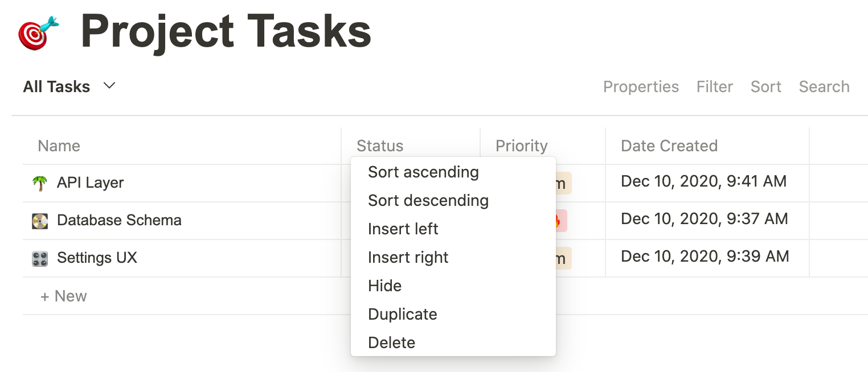
Task: Click the palm tree icon beside API Layer
Action: 39,183
